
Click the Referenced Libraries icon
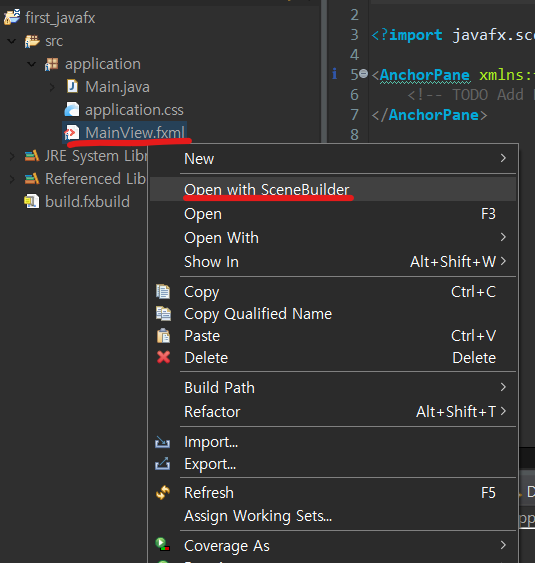32,178
